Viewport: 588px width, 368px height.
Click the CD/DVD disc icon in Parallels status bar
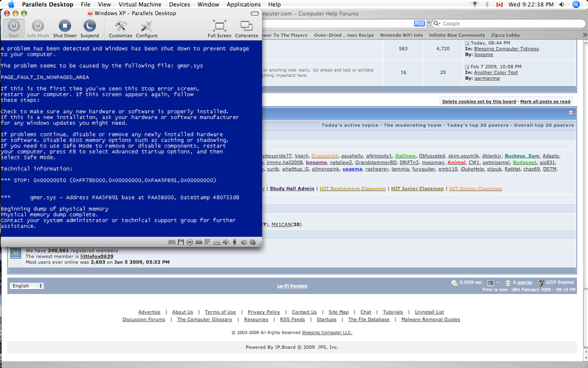[x=189, y=242]
